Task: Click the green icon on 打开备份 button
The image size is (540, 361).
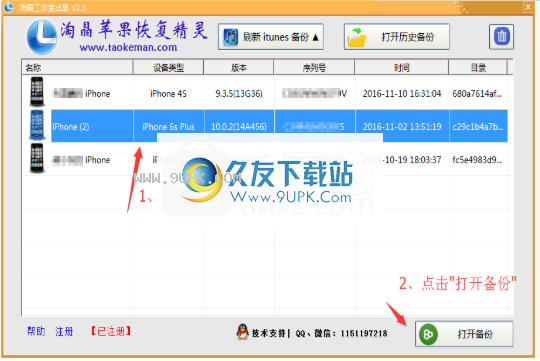Action: coord(428,334)
